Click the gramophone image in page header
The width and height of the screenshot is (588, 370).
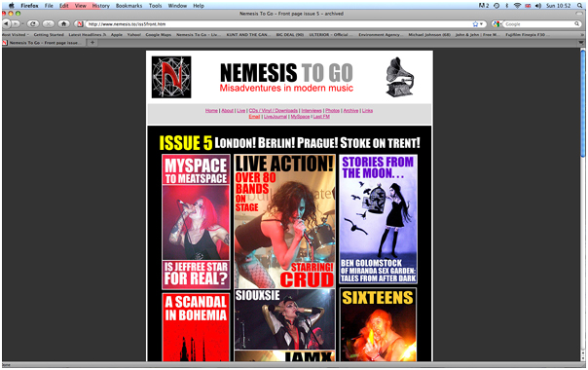coord(400,77)
